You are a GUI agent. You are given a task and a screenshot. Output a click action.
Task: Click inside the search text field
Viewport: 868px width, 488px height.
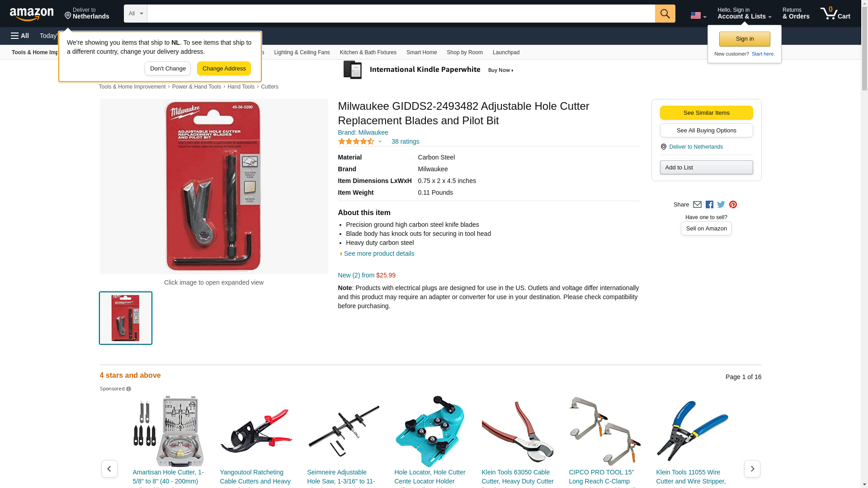(401, 14)
